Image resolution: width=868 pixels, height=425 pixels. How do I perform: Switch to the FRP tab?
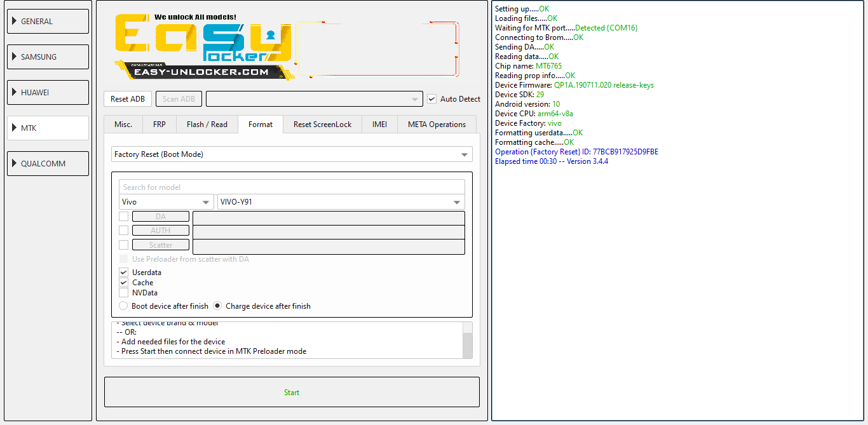pos(159,125)
